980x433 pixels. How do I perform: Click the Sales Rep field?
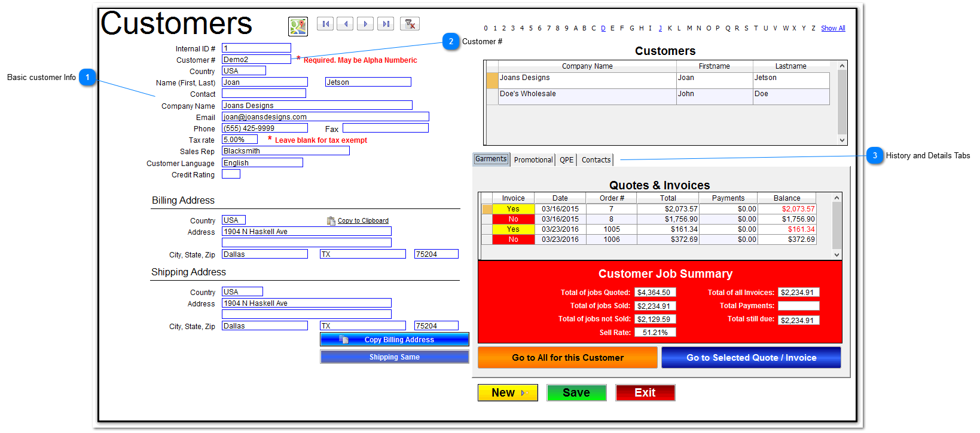tap(285, 151)
